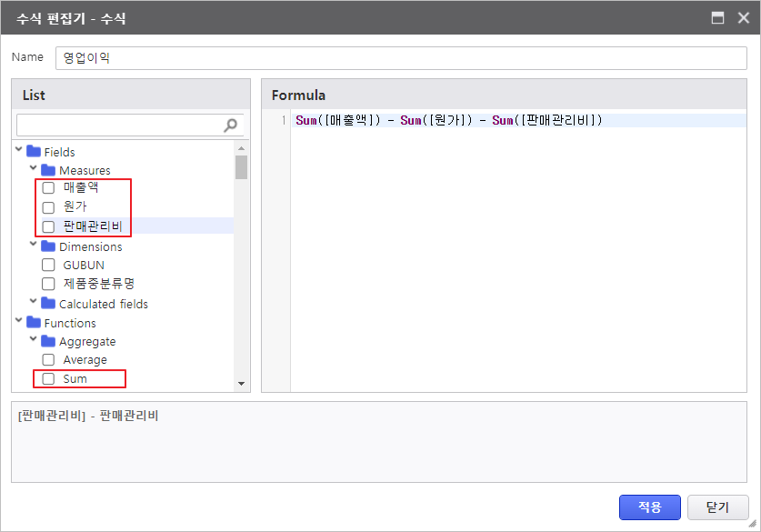Select the Average label in tree
This screenshot has height=532, width=761.
pyautogui.click(x=85, y=360)
